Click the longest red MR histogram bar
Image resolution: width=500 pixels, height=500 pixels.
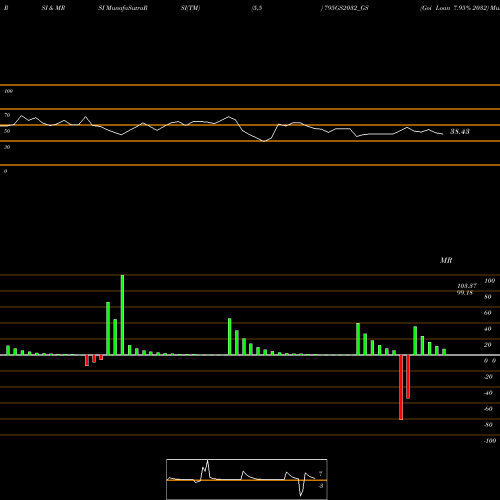point(401,387)
